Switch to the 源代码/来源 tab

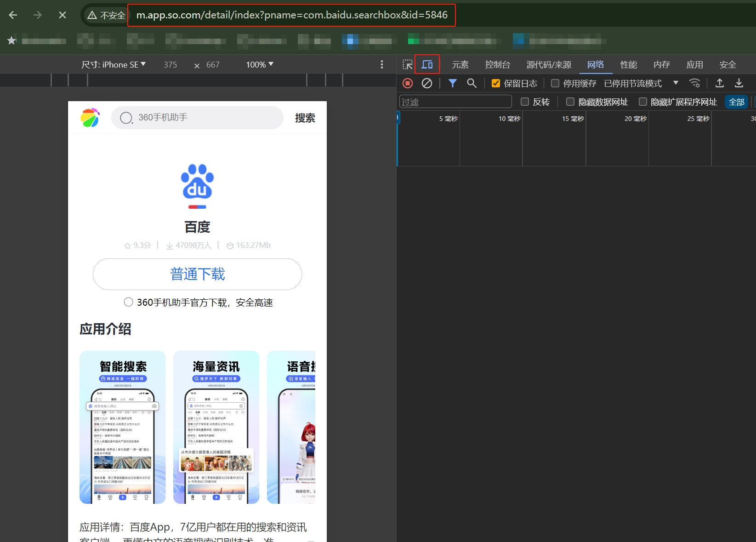tap(549, 64)
